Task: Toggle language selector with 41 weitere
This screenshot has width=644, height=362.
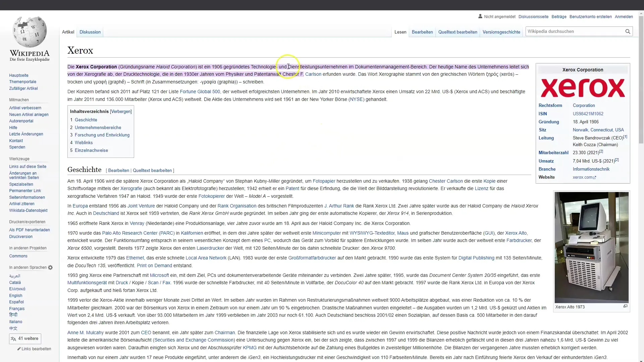Action: (x=25, y=339)
